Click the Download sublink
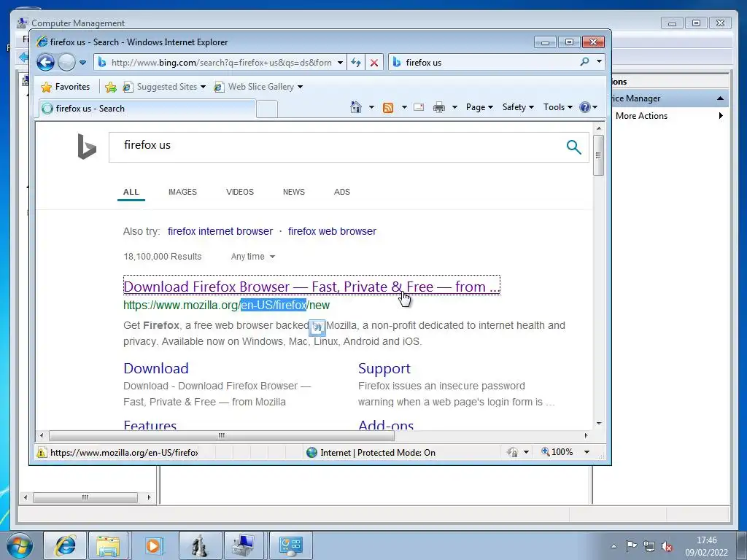 [156, 368]
